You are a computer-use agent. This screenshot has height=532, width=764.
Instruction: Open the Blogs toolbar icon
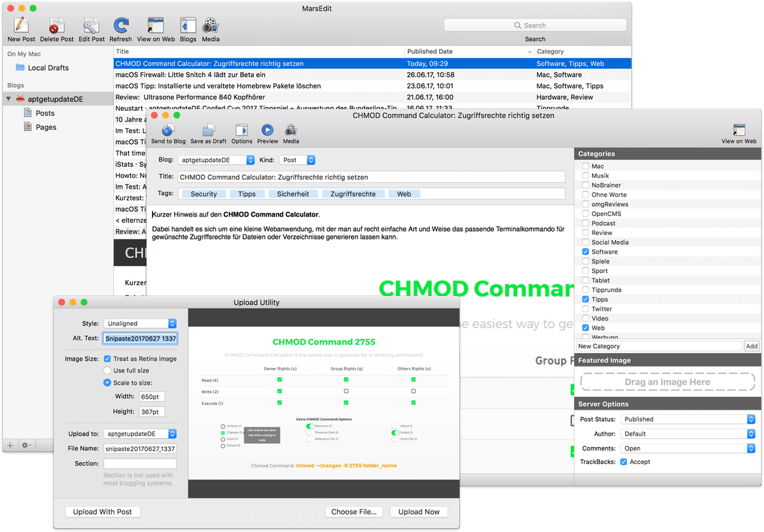(188, 26)
